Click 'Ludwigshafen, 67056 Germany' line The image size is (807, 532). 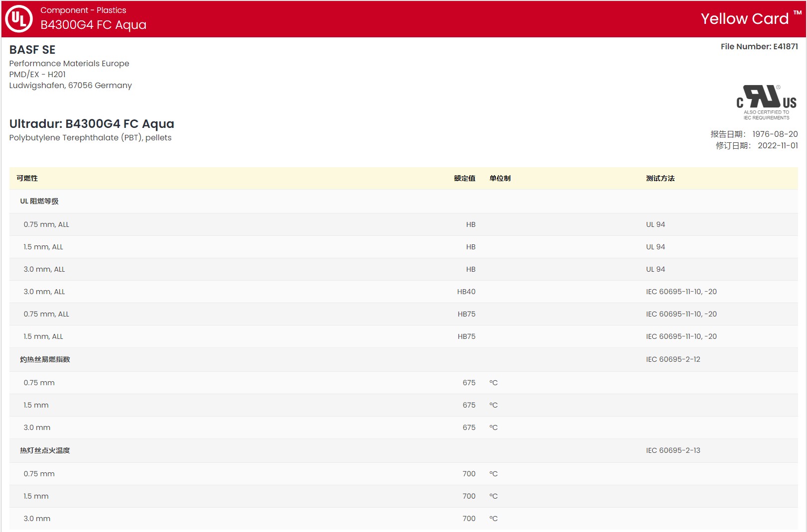point(71,85)
